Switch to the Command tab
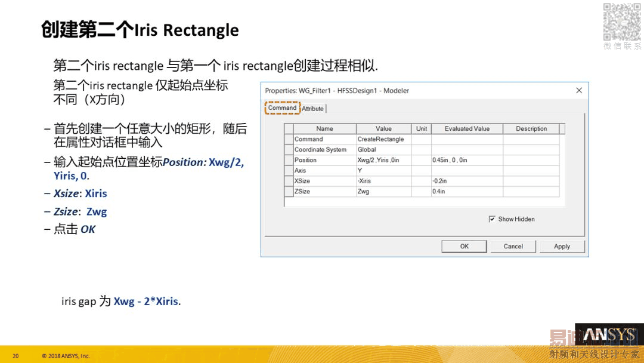 tap(282, 107)
